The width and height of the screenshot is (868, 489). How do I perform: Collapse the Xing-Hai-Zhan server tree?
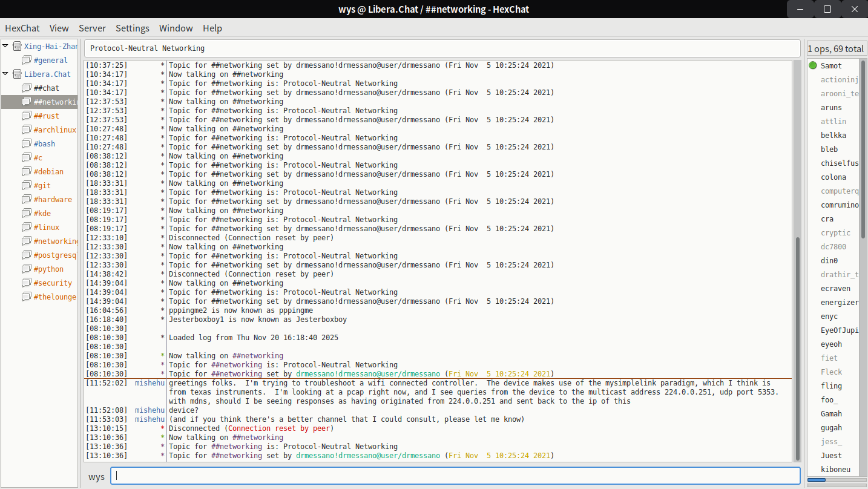6,46
